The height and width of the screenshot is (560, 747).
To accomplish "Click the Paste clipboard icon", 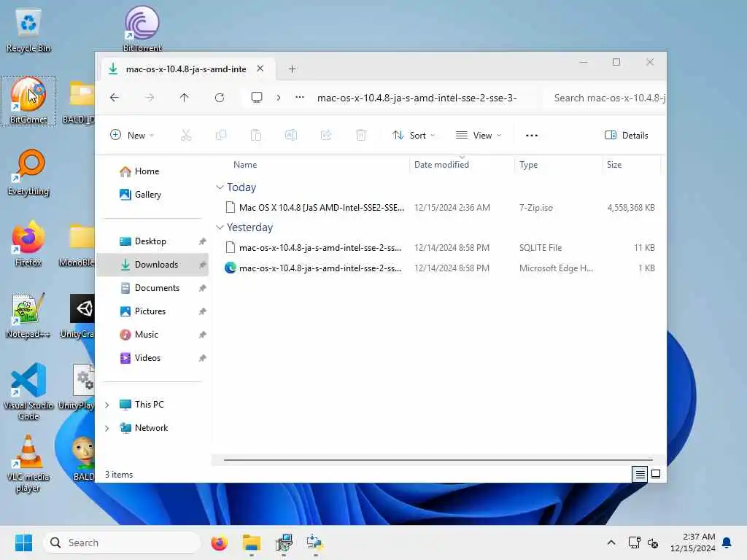I will [256, 135].
